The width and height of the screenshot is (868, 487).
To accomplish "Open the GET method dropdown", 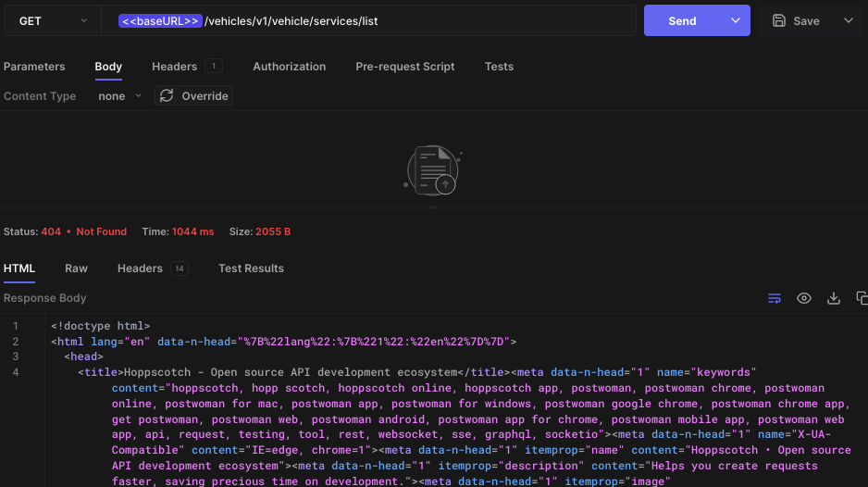I will click(53, 21).
